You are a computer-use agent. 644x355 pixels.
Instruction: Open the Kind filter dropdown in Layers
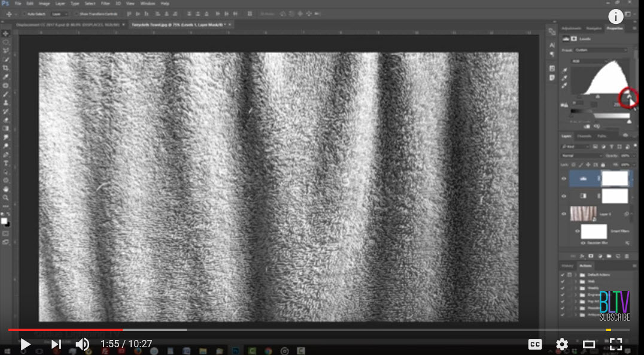point(576,147)
